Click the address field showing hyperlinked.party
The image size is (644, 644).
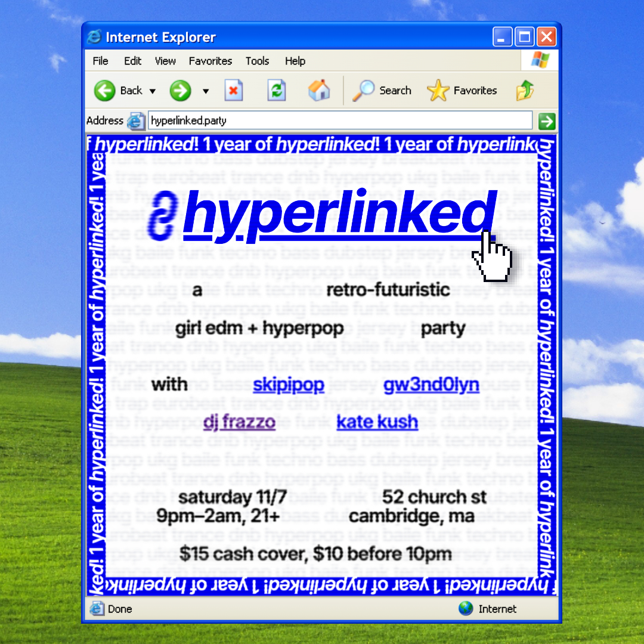pos(340,120)
